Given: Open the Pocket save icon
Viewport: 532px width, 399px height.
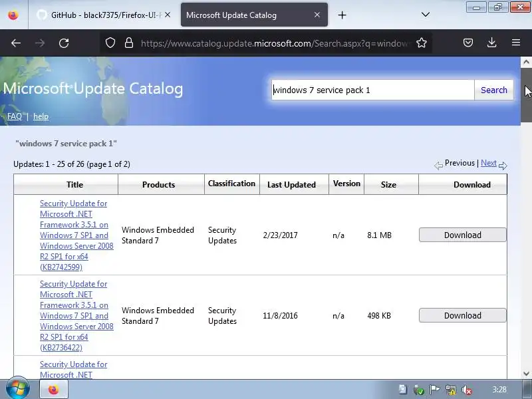Looking at the screenshot, I should [468, 43].
